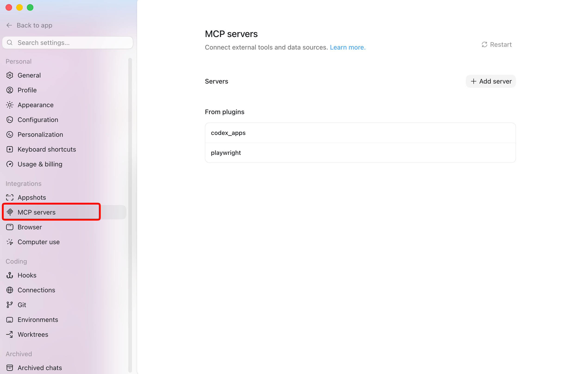Add a new server
Screen dimensions: 588x374
(x=491, y=81)
